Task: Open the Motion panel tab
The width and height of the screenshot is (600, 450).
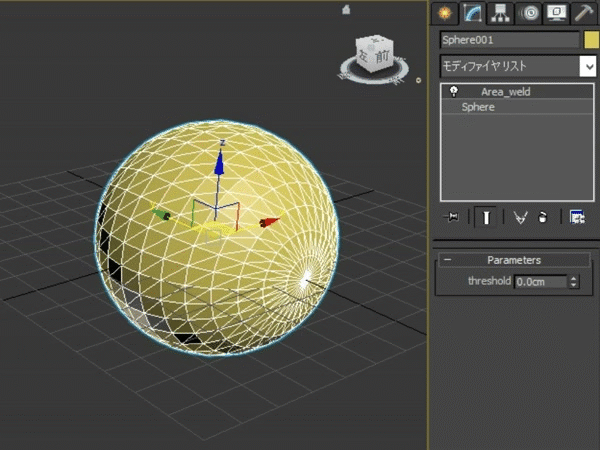Action: 528,13
